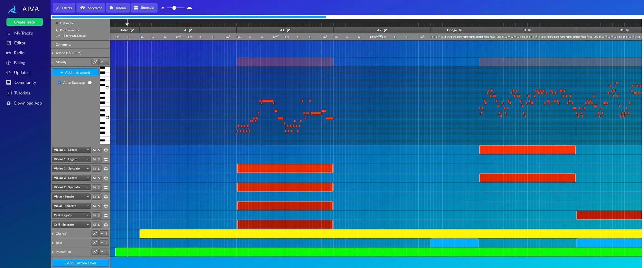Uncheck the Auto-Staccato checkbox

[x=59, y=82]
